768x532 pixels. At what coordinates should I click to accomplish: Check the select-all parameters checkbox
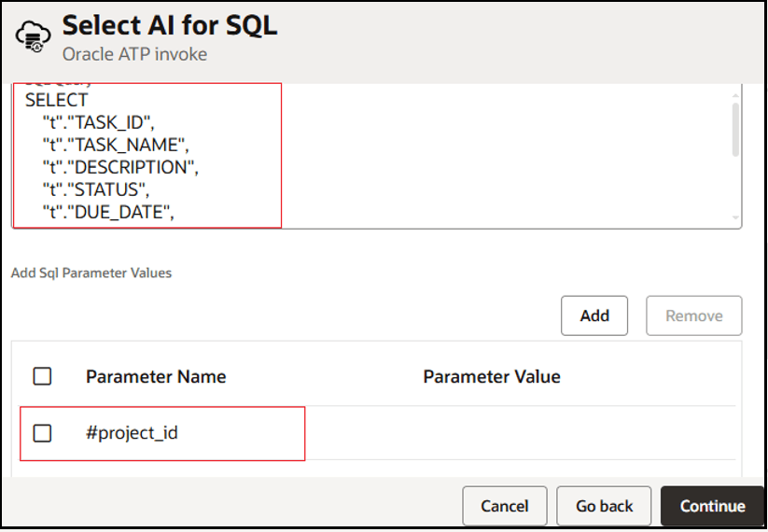point(42,376)
